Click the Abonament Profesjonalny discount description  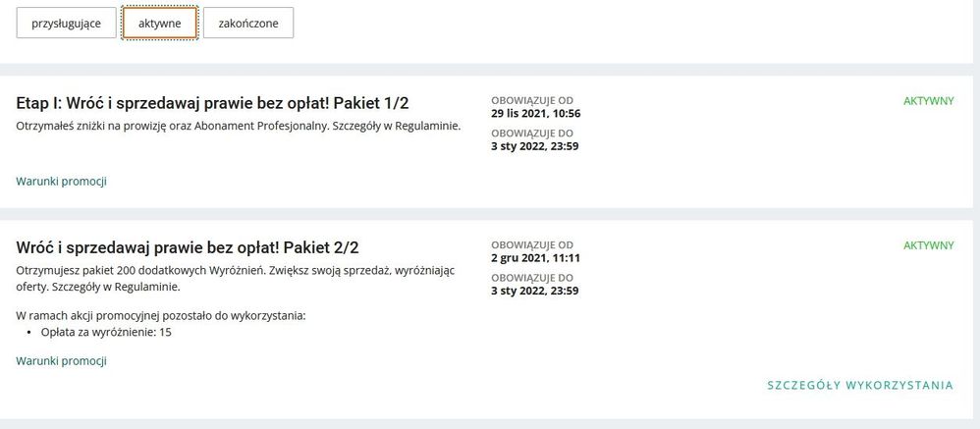[238, 126]
